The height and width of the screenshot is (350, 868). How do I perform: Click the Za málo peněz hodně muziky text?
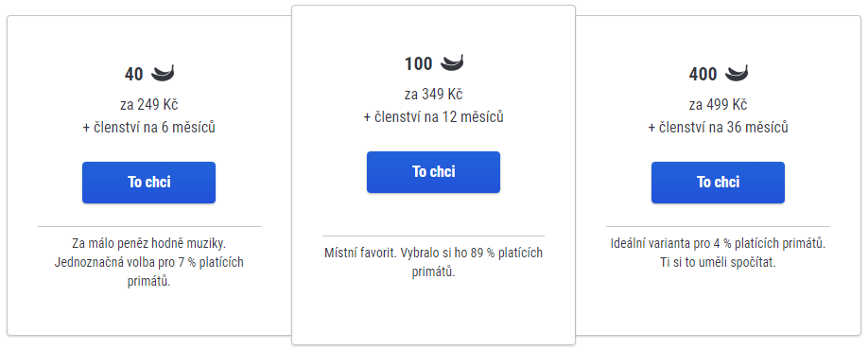[x=148, y=243]
